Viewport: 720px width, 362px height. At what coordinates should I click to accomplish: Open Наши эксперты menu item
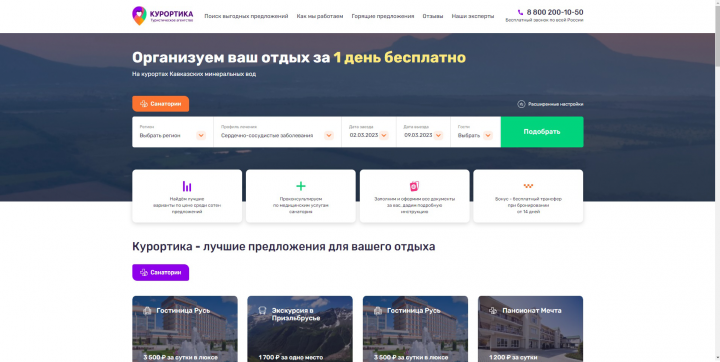tap(472, 16)
